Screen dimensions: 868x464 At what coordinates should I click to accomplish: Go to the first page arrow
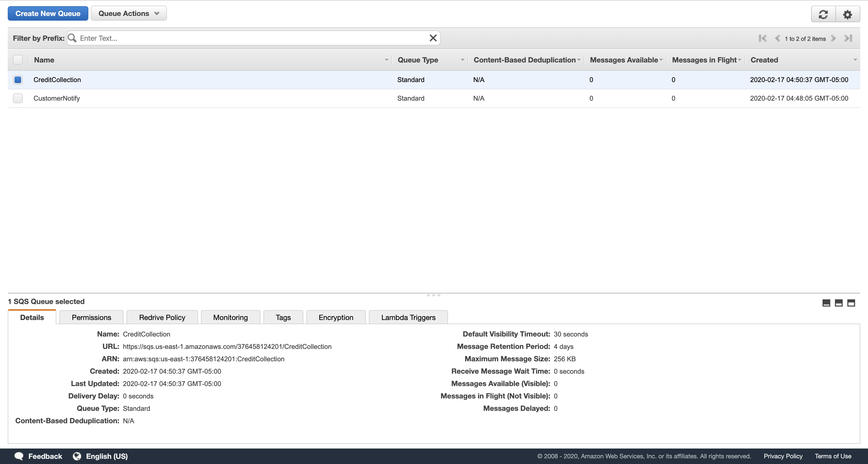tap(763, 38)
